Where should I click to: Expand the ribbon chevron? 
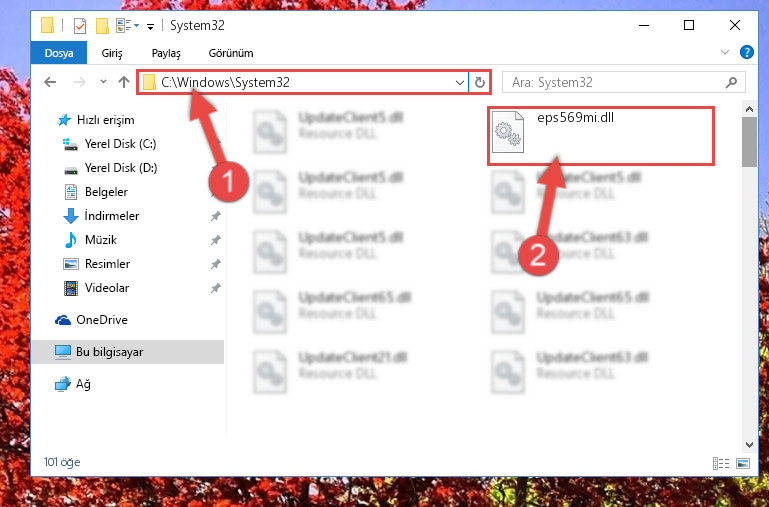click(x=725, y=52)
